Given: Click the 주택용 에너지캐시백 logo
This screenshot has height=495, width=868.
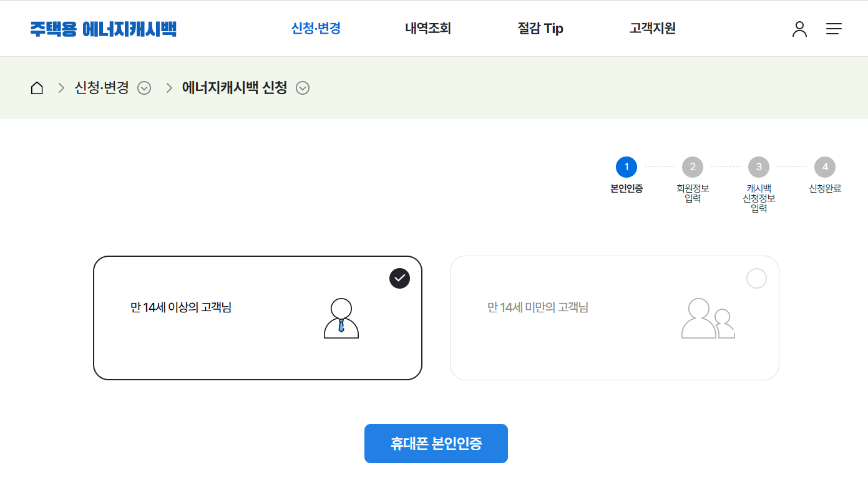Looking at the screenshot, I should 104,29.
